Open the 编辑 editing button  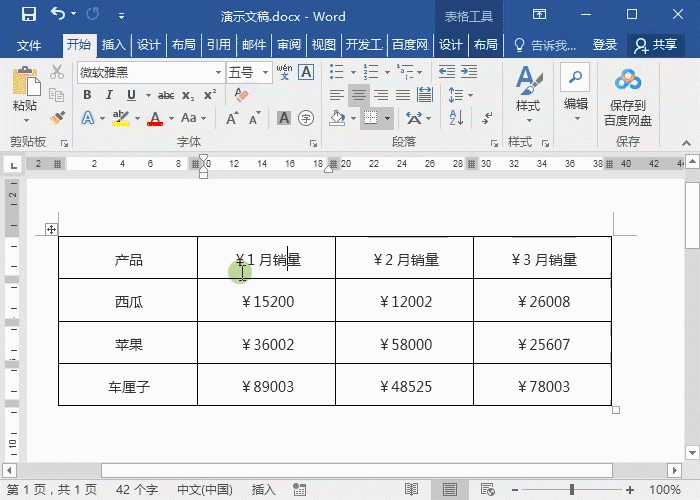[575, 92]
